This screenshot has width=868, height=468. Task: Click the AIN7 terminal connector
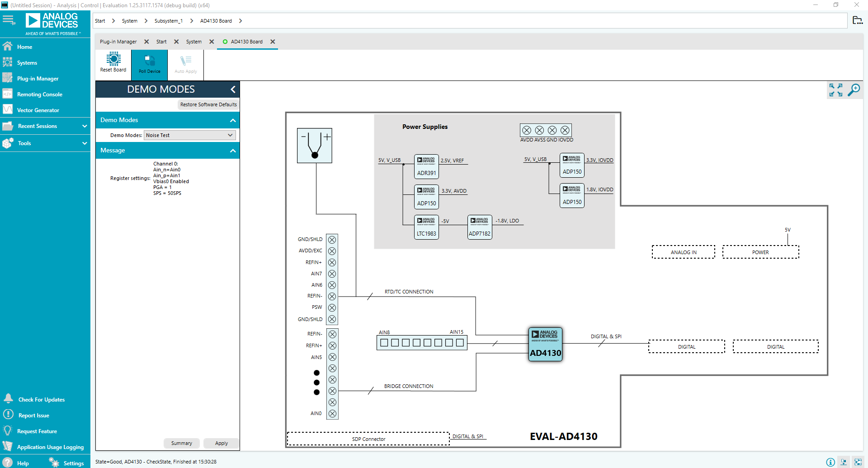[332, 274]
